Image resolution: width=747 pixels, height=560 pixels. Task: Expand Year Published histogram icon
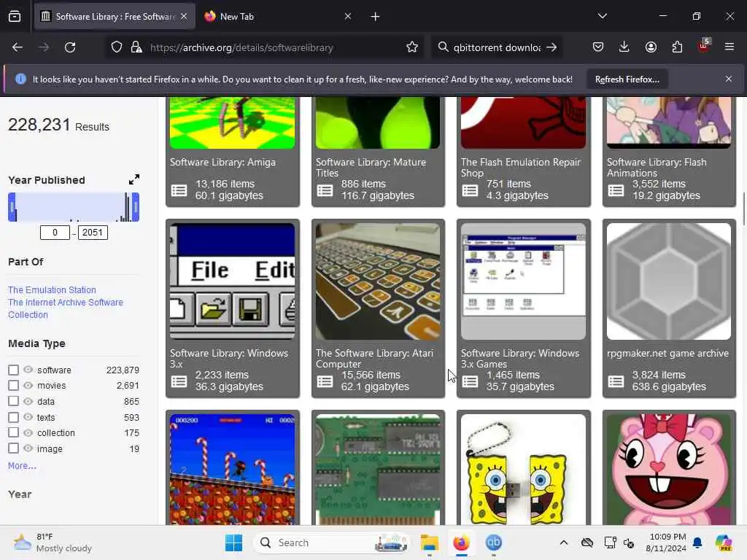(134, 179)
